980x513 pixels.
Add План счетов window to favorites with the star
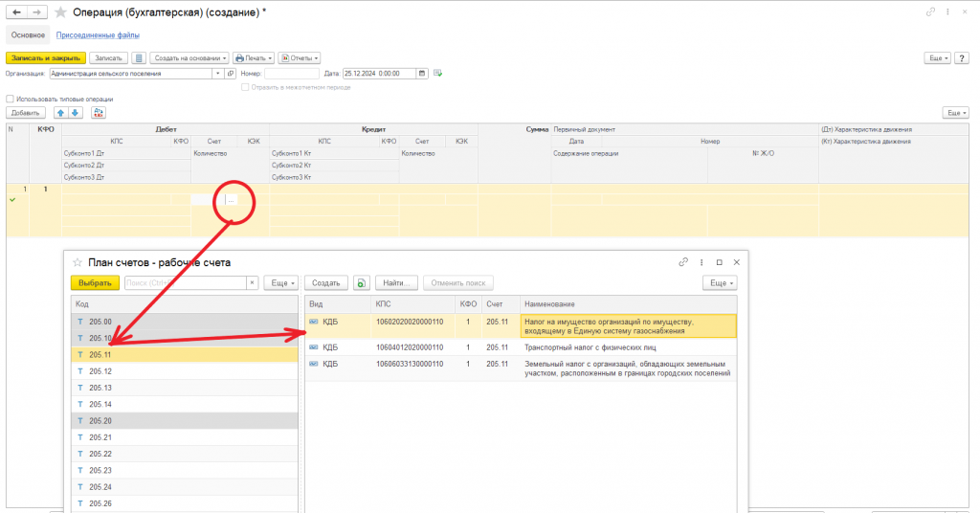tap(78, 262)
